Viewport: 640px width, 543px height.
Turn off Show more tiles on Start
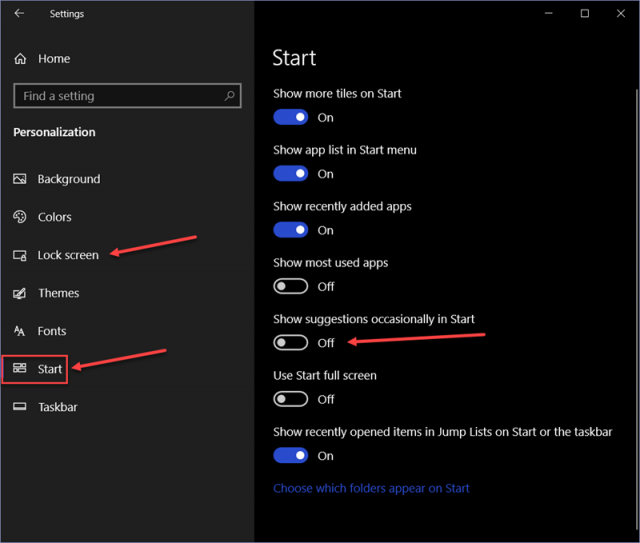[x=291, y=117]
